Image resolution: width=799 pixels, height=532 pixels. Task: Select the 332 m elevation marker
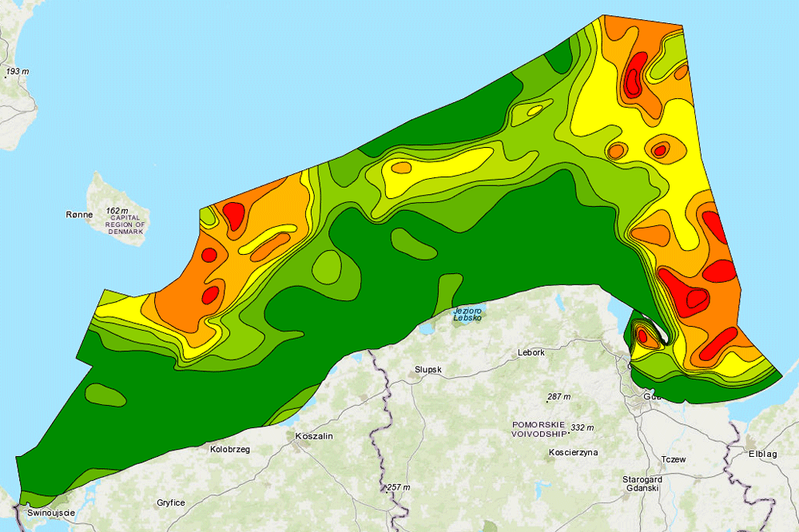click(583, 427)
